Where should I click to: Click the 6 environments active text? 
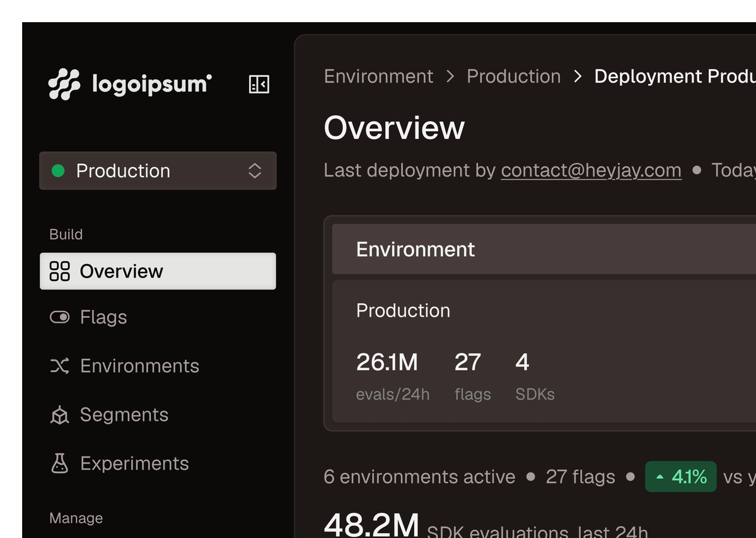419,477
